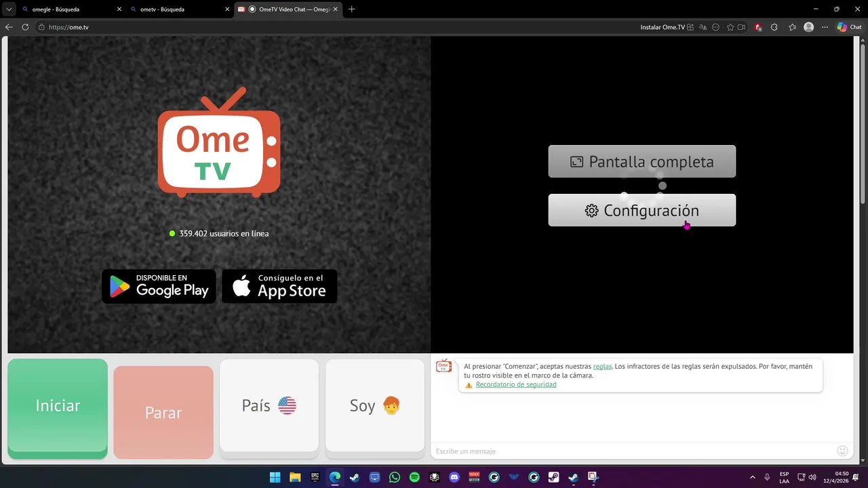This screenshot has width=868, height=488.
Task: Open Discord from the taskbar
Action: pos(454,477)
